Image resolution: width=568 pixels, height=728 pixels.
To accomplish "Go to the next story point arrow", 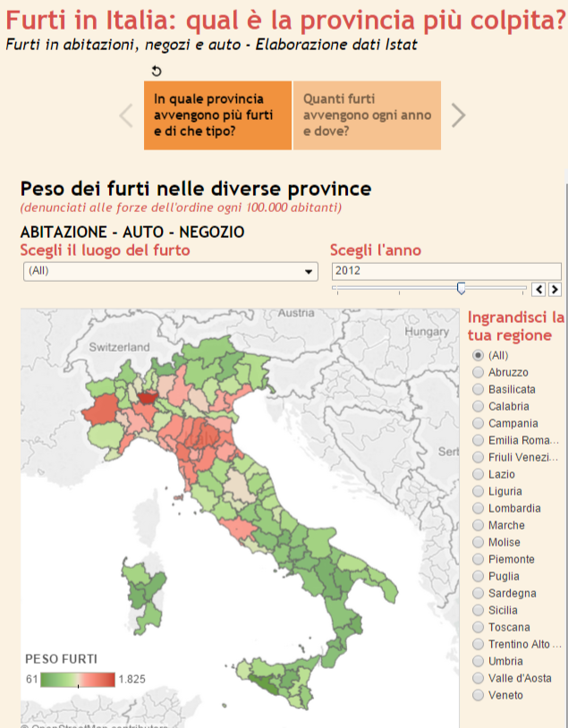I will pos(458,115).
